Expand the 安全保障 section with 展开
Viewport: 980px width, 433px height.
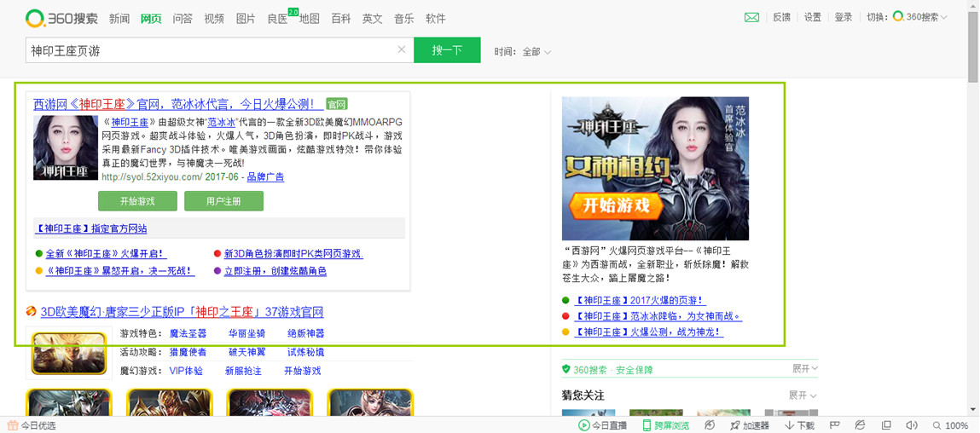point(805,368)
